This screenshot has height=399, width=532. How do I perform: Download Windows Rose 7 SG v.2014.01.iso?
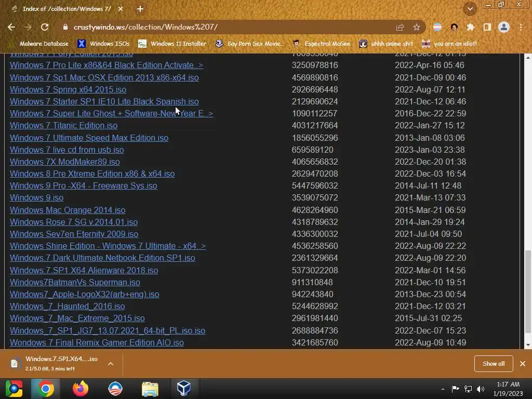74,222
